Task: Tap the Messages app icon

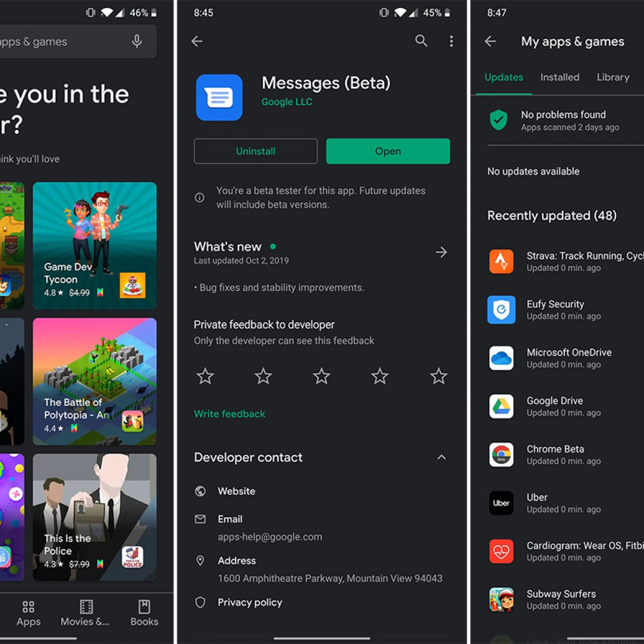Action: (219, 98)
